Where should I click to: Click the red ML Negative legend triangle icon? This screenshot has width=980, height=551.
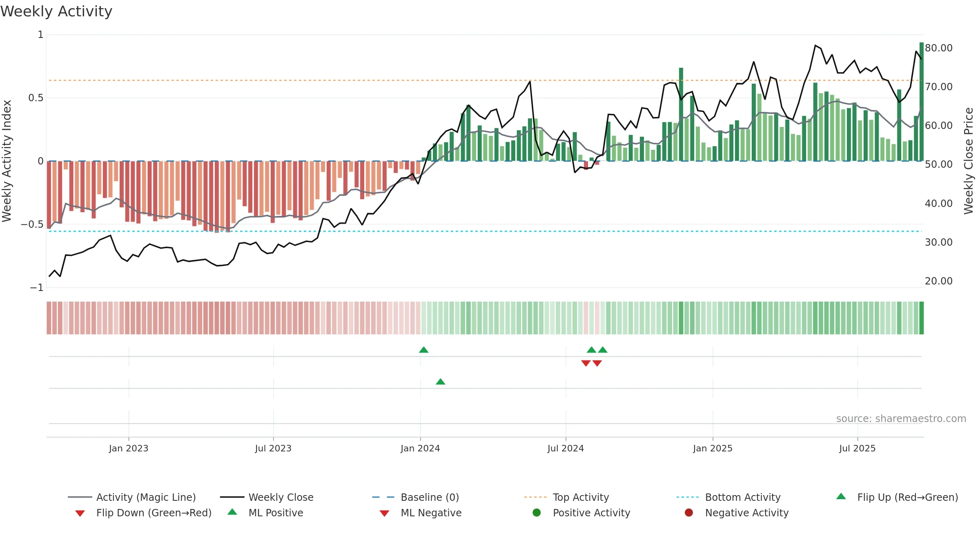pyautogui.click(x=384, y=513)
